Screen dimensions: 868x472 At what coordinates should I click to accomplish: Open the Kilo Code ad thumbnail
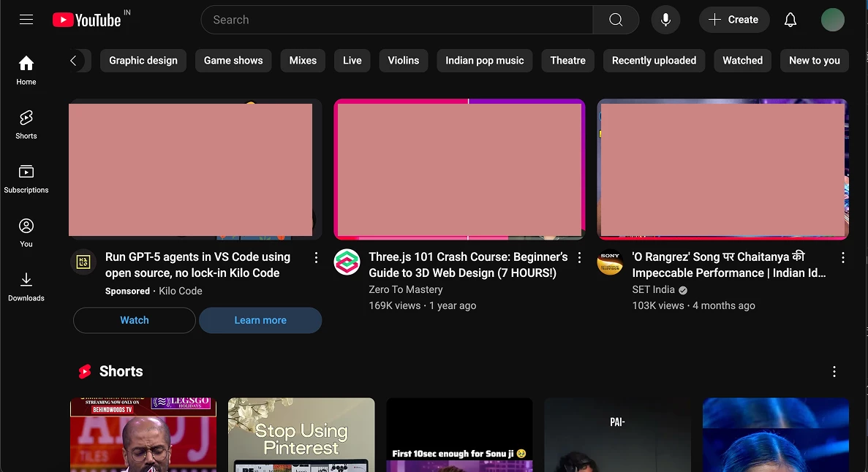point(195,170)
